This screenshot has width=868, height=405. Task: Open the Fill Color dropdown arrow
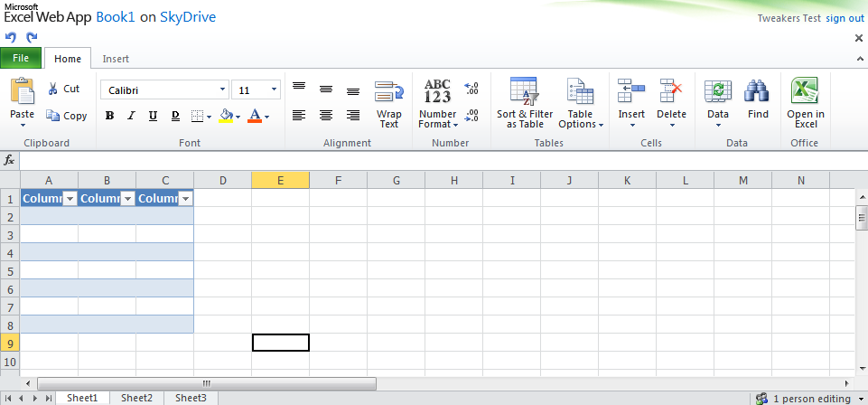point(238,117)
